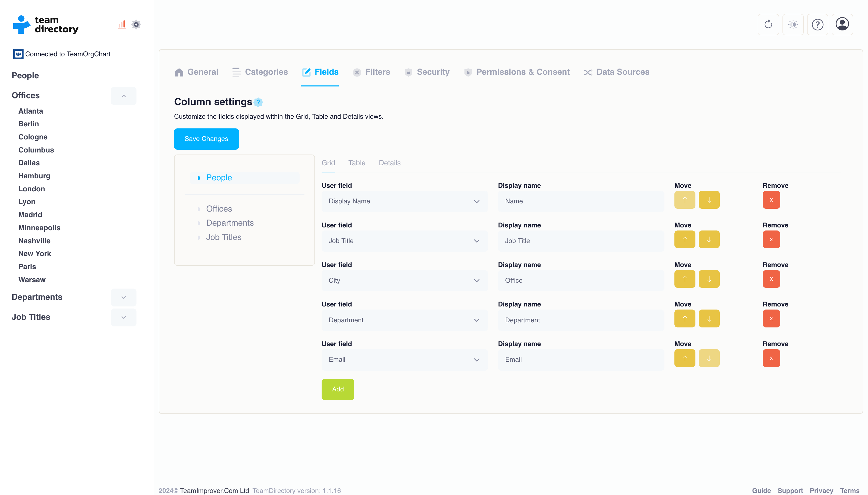Select Job Titles in category list
Screen dimensions: 868x495
(224, 237)
